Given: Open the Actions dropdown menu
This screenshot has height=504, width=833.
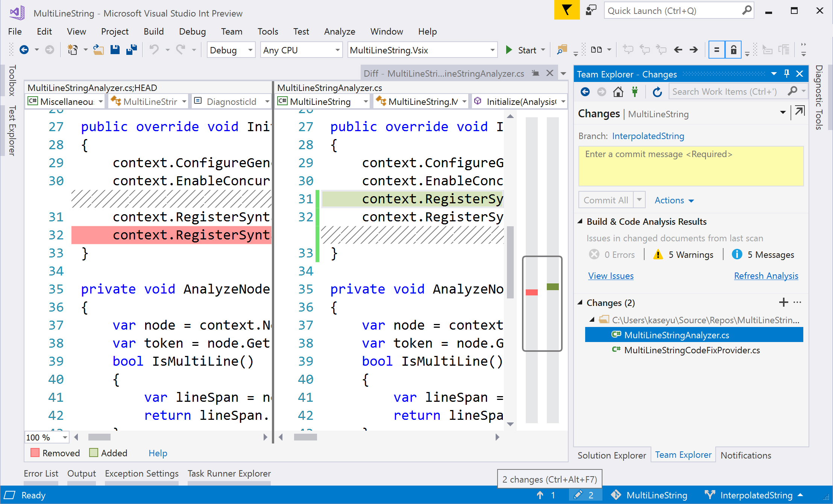Looking at the screenshot, I should point(672,200).
